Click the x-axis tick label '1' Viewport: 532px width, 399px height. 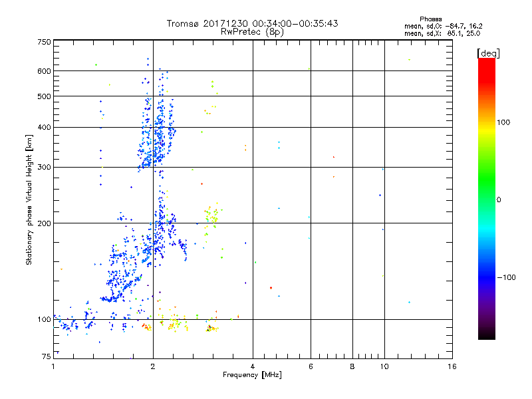tap(53, 366)
